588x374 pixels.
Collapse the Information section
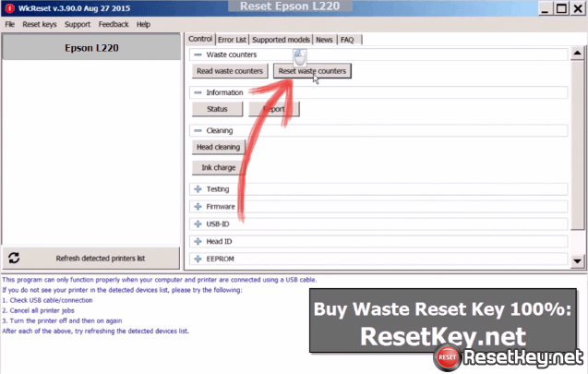click(198, 92)
